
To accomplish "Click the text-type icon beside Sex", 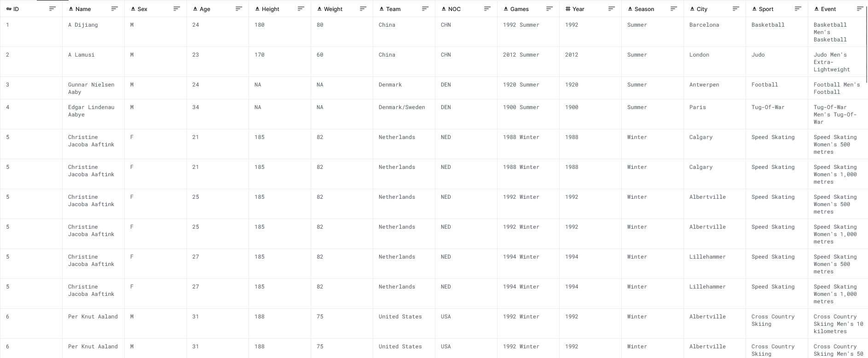I will click(133, 9).
